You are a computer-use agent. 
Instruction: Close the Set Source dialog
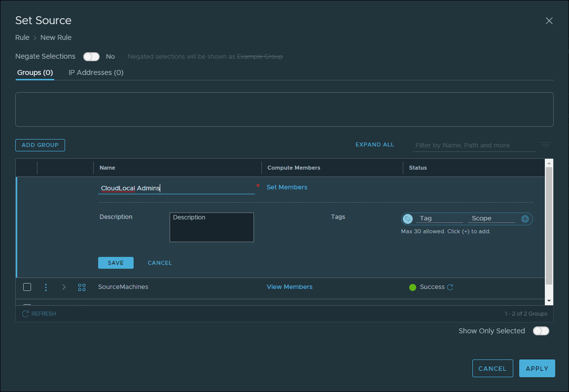pyautogui.click(x=549, y=21)
